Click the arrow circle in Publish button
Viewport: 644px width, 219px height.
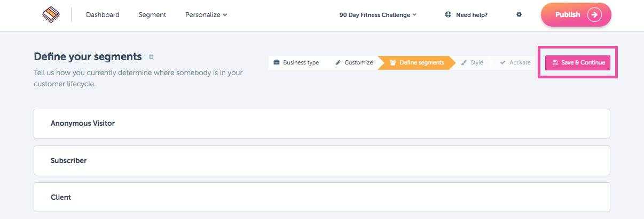(x=595, y=15)
